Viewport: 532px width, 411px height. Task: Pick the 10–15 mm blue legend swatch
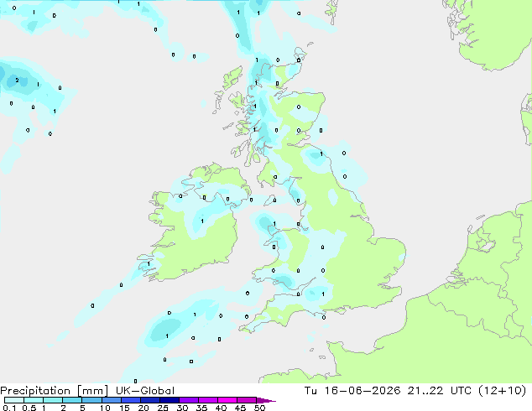pos(111,400)
